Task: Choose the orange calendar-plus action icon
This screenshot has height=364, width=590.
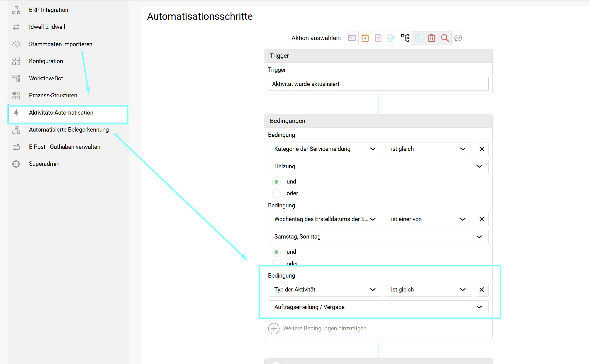Action: pos(365,38)
